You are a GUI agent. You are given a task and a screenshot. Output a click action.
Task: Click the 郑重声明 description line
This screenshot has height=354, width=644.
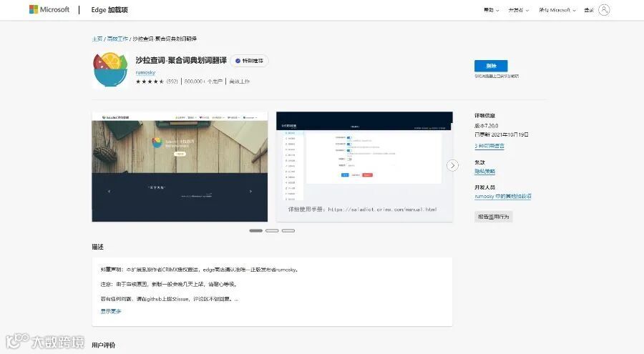(199, 270)
